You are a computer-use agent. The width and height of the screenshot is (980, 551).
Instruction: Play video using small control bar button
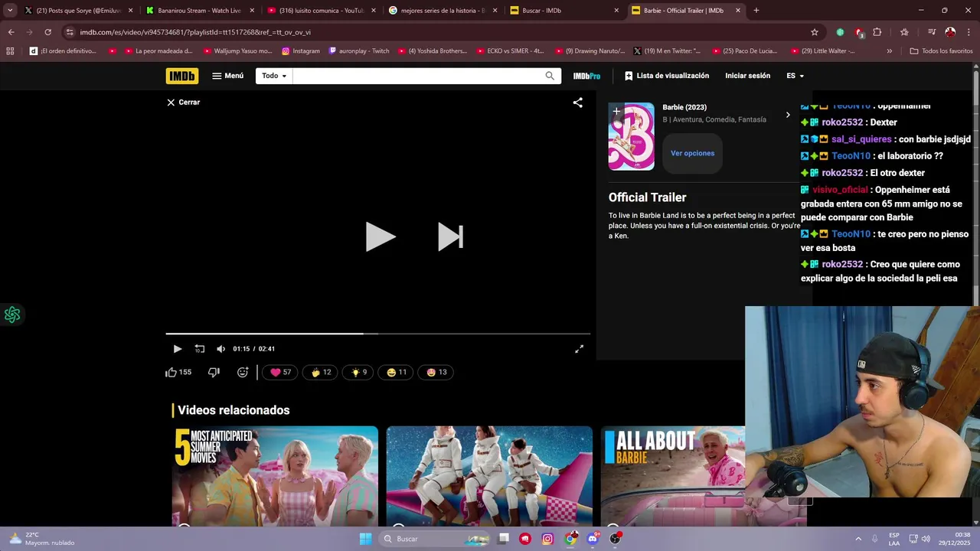pos(177,349)
